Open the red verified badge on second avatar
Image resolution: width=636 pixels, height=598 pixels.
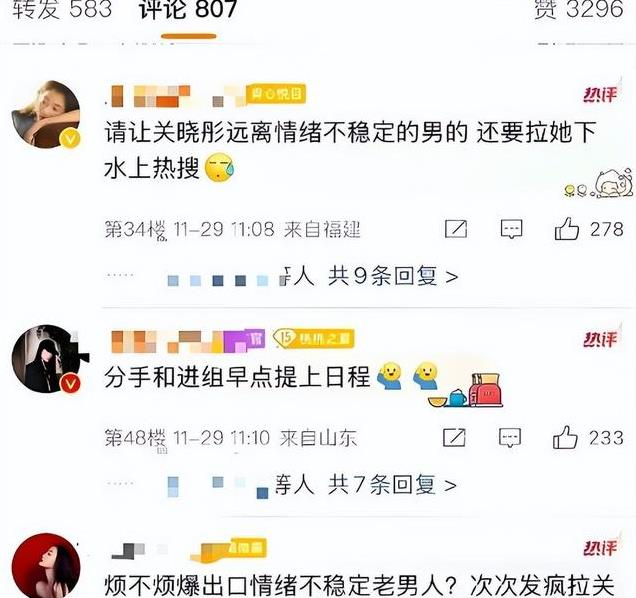70,383
